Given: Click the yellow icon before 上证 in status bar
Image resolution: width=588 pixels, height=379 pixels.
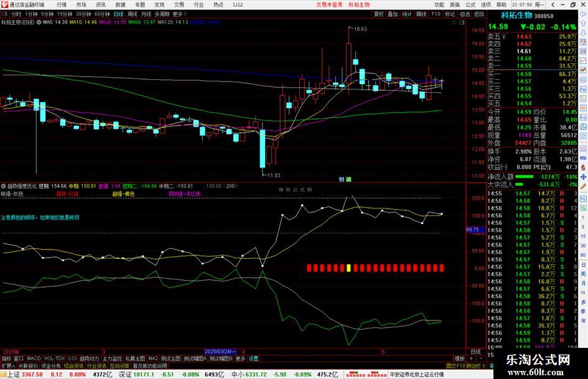Looking at the screenshot, I should point(3,374).
